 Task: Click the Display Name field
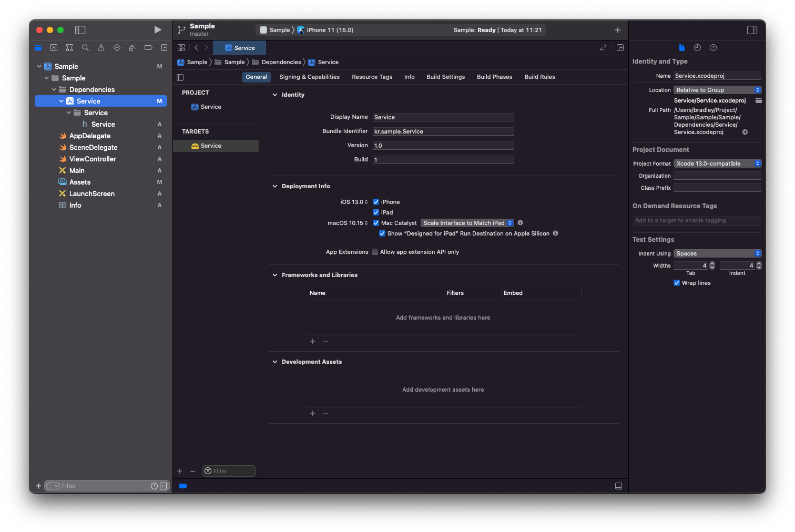[443, 117]
